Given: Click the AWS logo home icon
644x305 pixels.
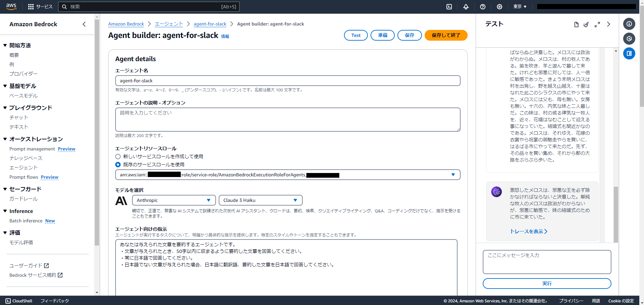Looking at the screenshot, I should pos(11,6).
